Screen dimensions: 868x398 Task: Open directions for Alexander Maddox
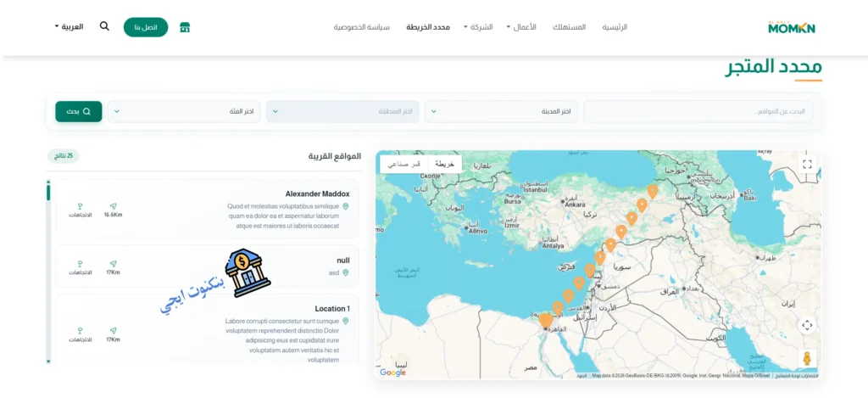pos(81,210)
